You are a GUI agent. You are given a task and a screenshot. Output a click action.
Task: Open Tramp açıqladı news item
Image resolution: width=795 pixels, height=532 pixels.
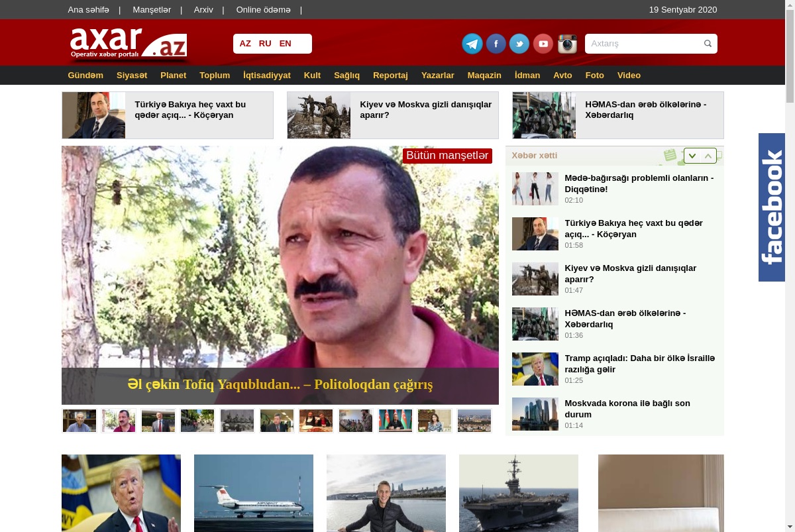(639, 364)
